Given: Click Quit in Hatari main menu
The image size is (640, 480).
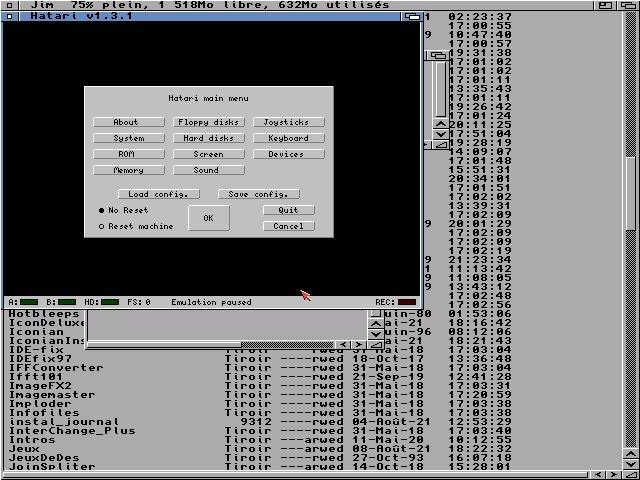Looking at the screenshot, I should [x=289, y=210].
